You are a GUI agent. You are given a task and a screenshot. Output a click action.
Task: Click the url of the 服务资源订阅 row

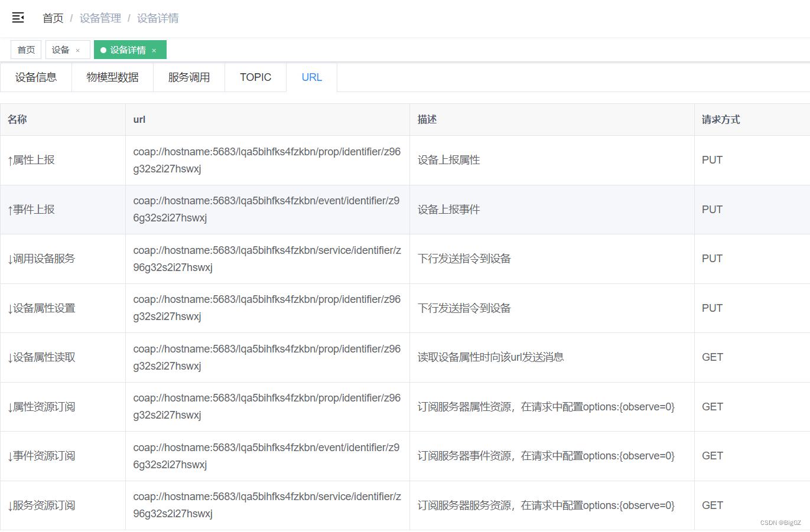coord(267,505)
